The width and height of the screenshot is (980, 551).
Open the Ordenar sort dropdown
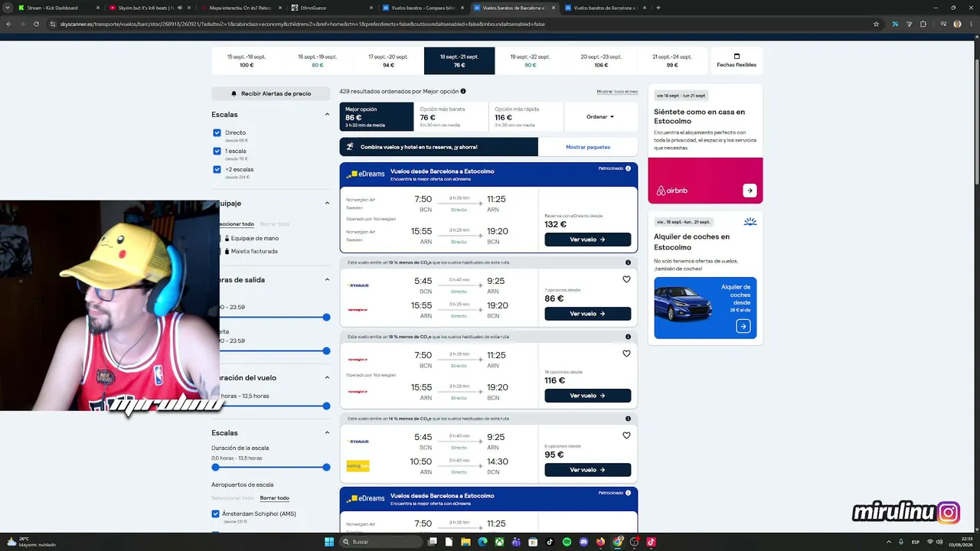(600, 117)
